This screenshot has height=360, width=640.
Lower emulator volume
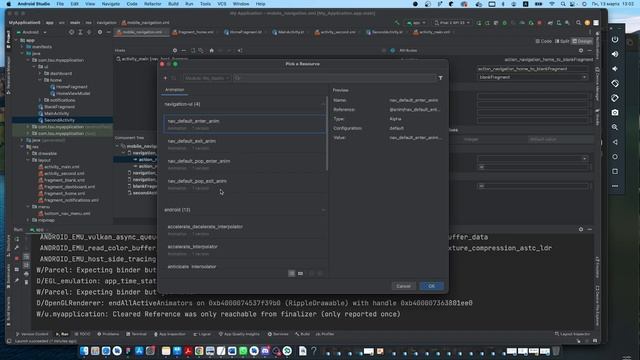(615, 69)
